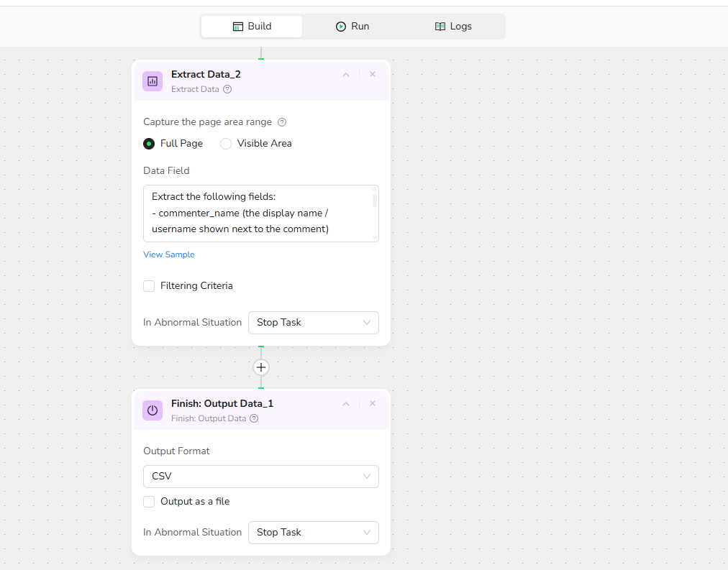Check the Output as a file box
The height and width of the screenshot is (570, 728).
coord(149,502)
